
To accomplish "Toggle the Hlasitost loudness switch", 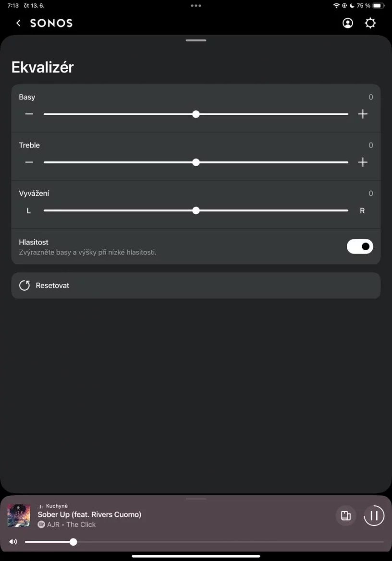I will (x=360, y=246).
